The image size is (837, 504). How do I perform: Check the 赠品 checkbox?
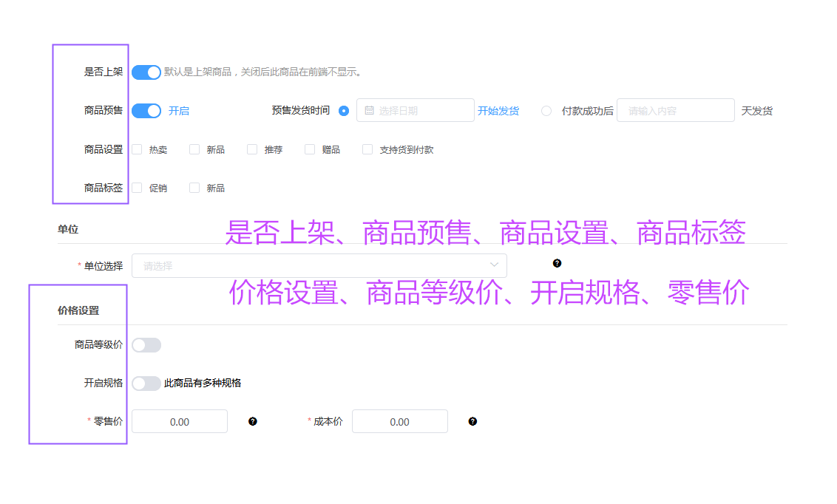(x=310, y=150)
